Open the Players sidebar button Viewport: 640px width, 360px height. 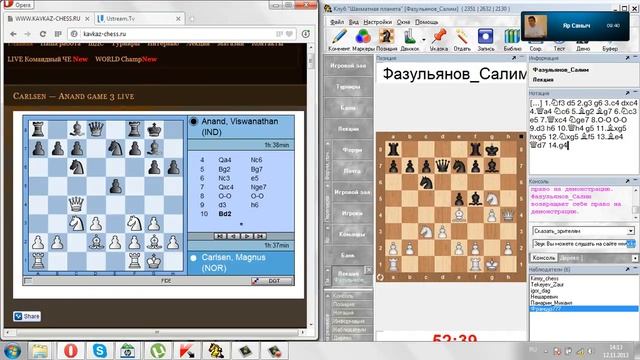pyautogui.click(x=352, y=213)
